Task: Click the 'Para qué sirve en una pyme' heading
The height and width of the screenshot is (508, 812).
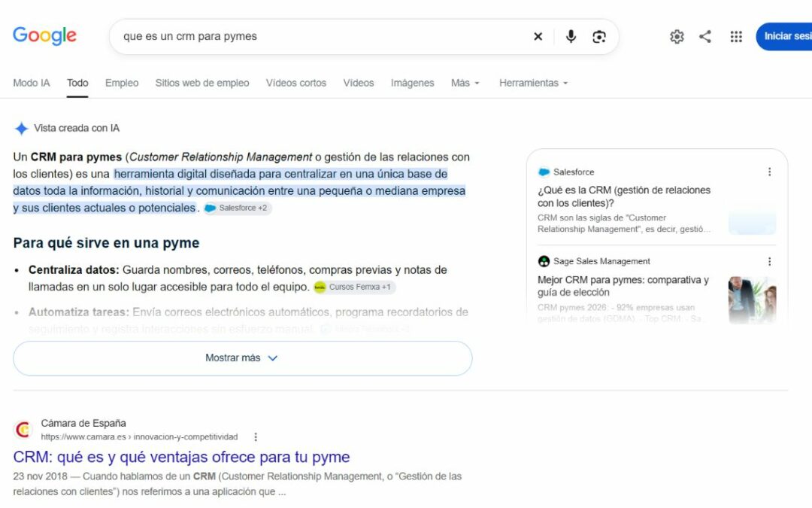Action: pos(106,242)
